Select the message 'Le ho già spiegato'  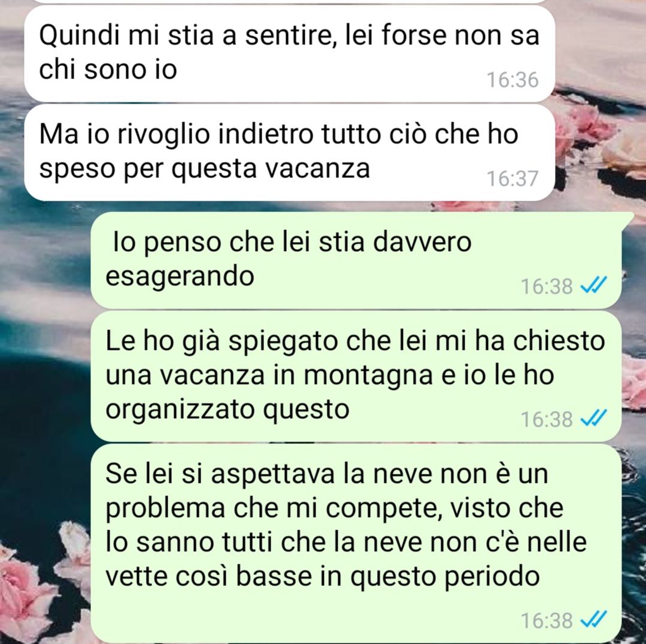pyautogui.click(x=356, y=376)
